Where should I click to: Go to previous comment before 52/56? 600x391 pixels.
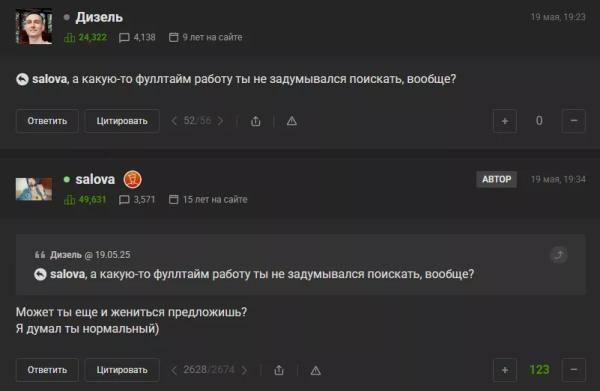point(174,121)
